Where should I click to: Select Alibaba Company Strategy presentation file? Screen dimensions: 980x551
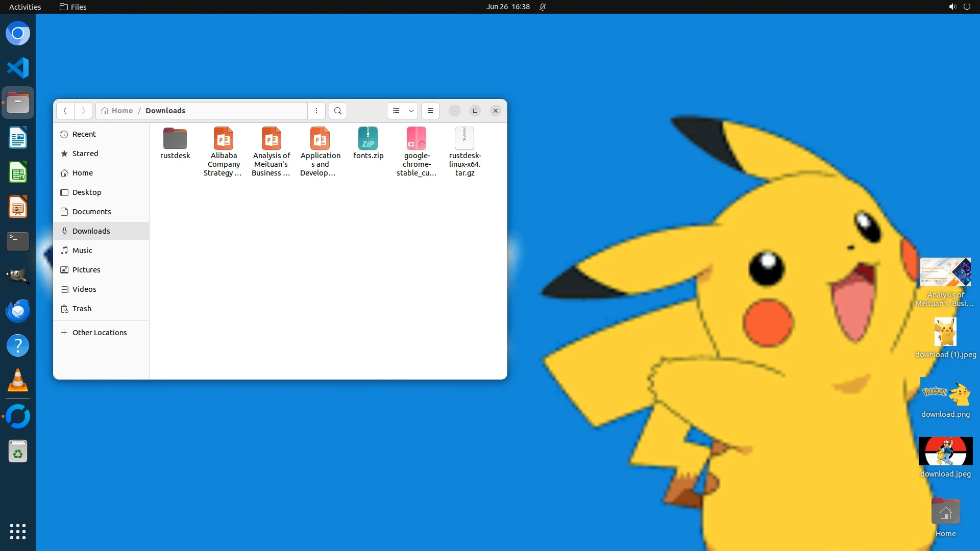[223, 139]
